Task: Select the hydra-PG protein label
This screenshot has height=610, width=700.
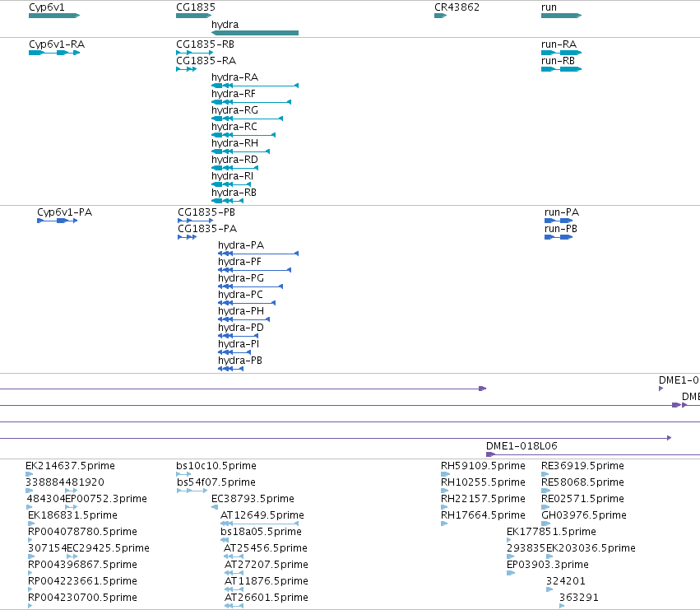Action: (241, 279)
